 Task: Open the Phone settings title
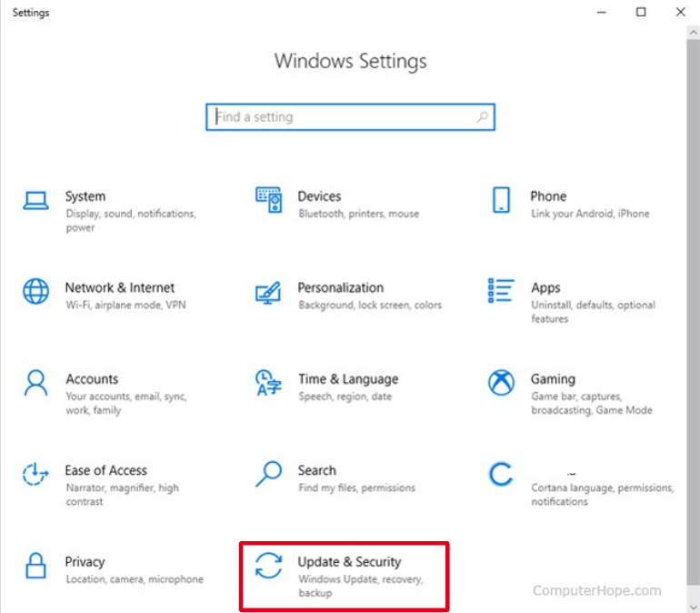click(548, 196)
